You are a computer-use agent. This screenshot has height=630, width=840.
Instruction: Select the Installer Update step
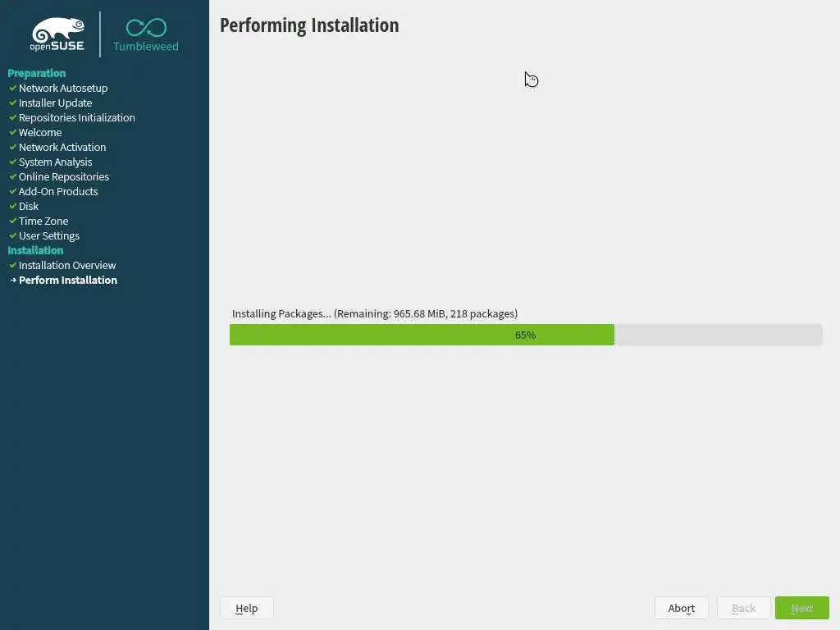coord(55,103)
